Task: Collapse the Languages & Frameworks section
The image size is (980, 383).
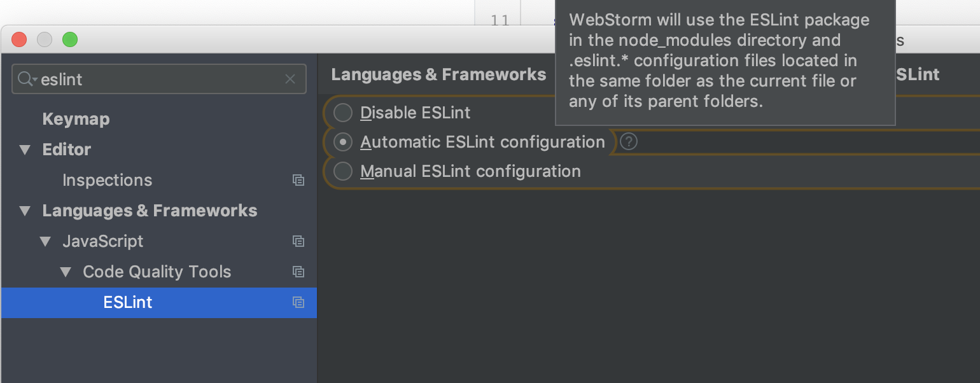Action: point(25,211)
